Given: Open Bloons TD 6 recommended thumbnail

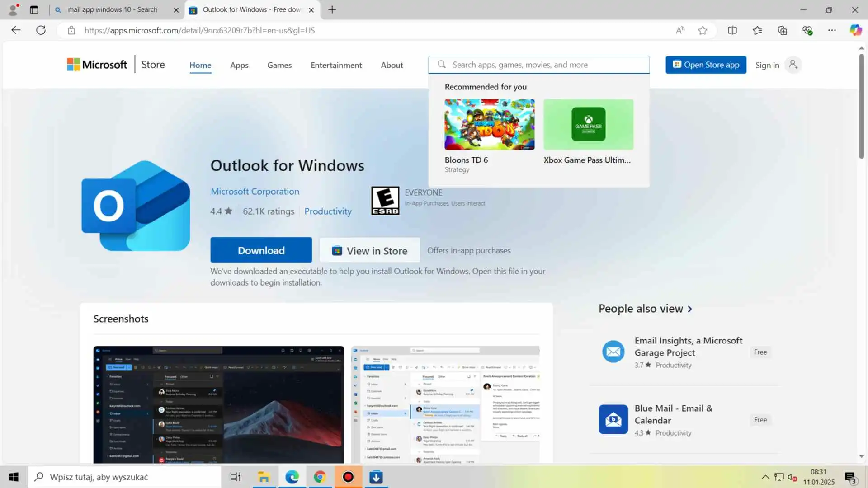Looking at the screenshot, I should pos(489,125).
